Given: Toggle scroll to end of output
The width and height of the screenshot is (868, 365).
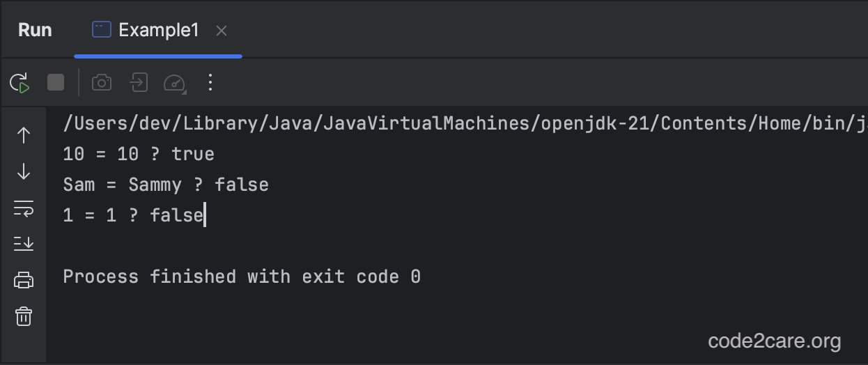Looking at the screenshot, I should coord(24,244).
